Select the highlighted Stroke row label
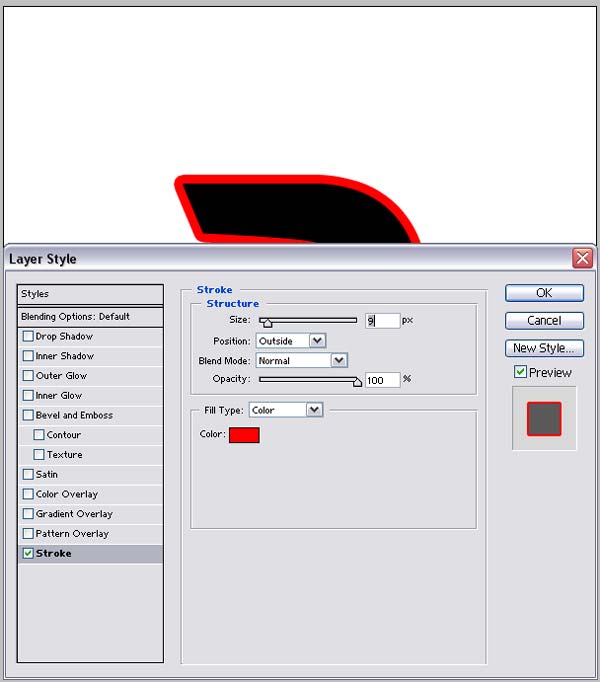Viewport: 600px width, 682px height. click(x=54, y=553)
